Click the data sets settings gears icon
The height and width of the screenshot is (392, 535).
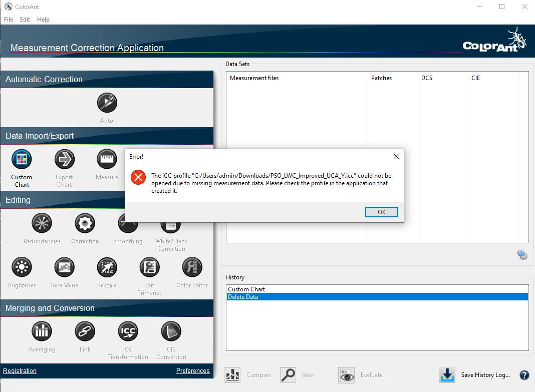(522, 255)
